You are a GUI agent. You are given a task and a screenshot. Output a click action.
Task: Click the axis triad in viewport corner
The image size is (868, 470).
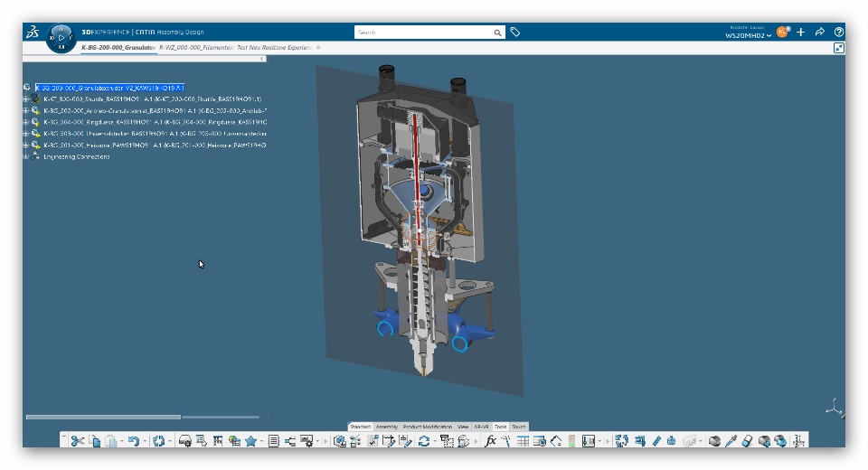(834, 409)
